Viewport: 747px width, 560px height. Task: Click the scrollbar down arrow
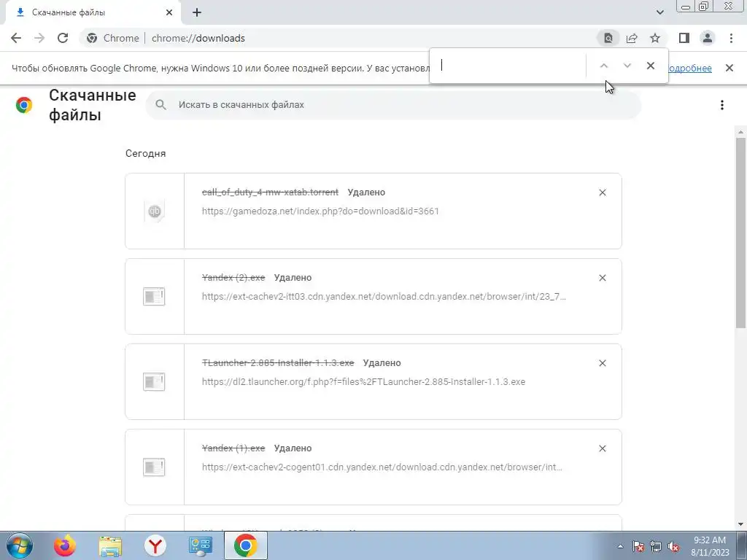(741, 525)
